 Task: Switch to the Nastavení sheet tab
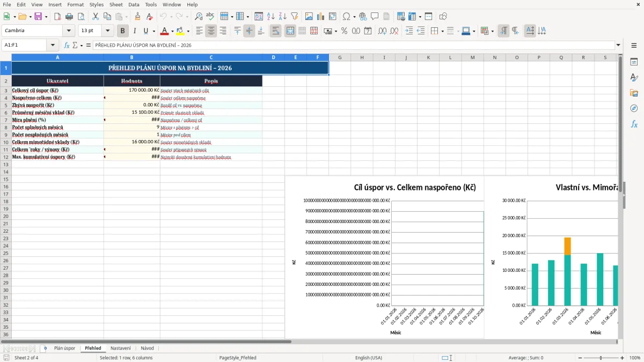[x=121, y=348]
